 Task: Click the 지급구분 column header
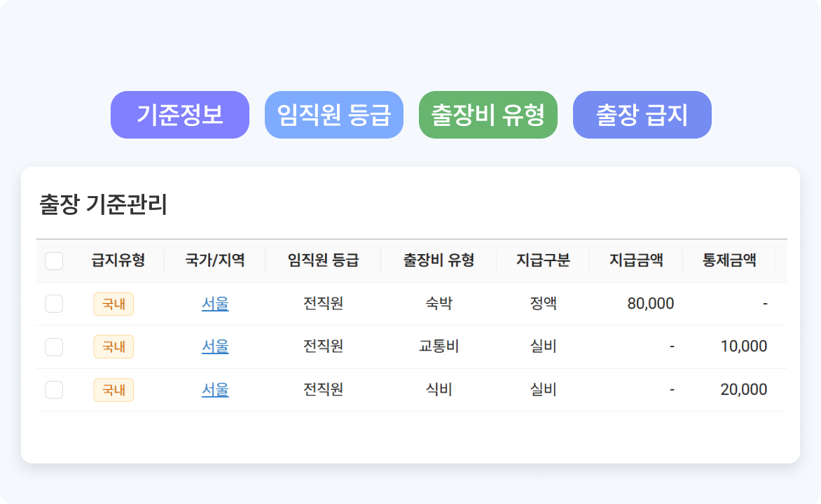pos(543,261)
